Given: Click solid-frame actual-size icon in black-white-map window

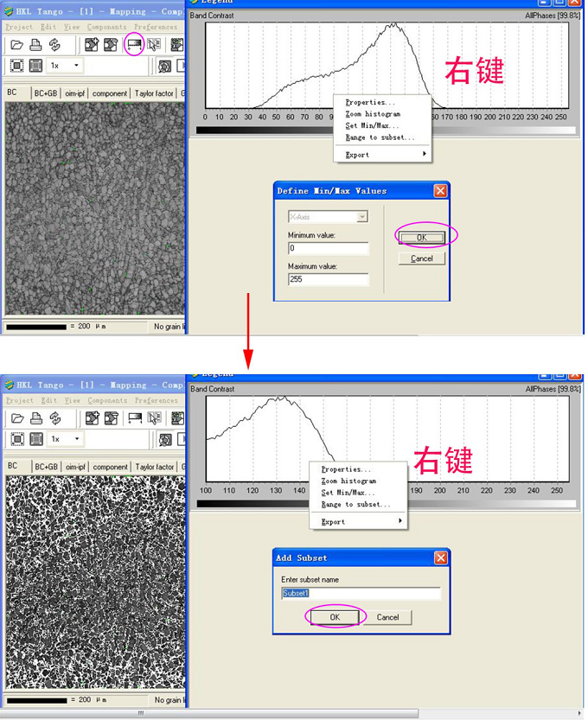Looking at the screenshot, I should pyautogui.click(x=36, y=439).
